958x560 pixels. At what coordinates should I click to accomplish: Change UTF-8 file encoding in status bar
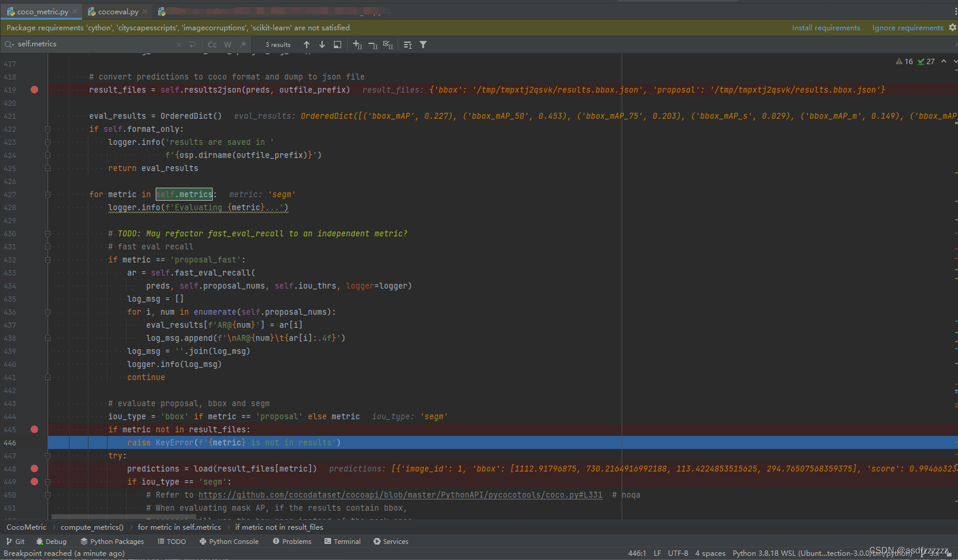point(678,553)
